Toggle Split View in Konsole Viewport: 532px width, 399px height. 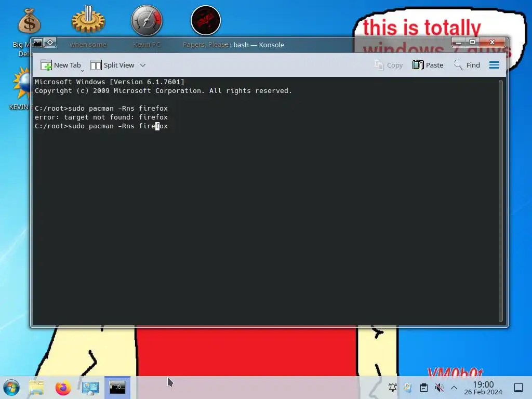click(112, 65)
